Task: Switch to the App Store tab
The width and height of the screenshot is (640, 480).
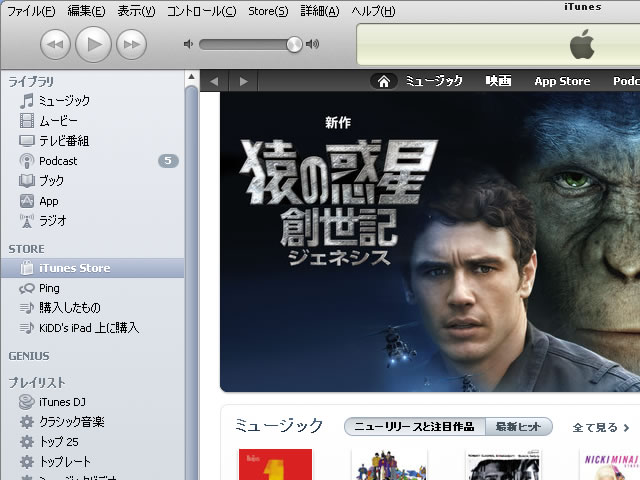Action: 562,81
